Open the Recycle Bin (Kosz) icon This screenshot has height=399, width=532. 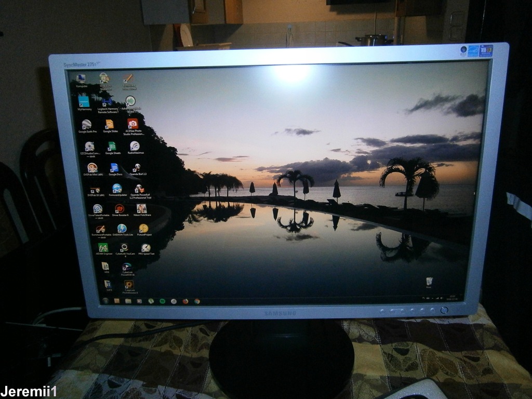click(429, 282)
